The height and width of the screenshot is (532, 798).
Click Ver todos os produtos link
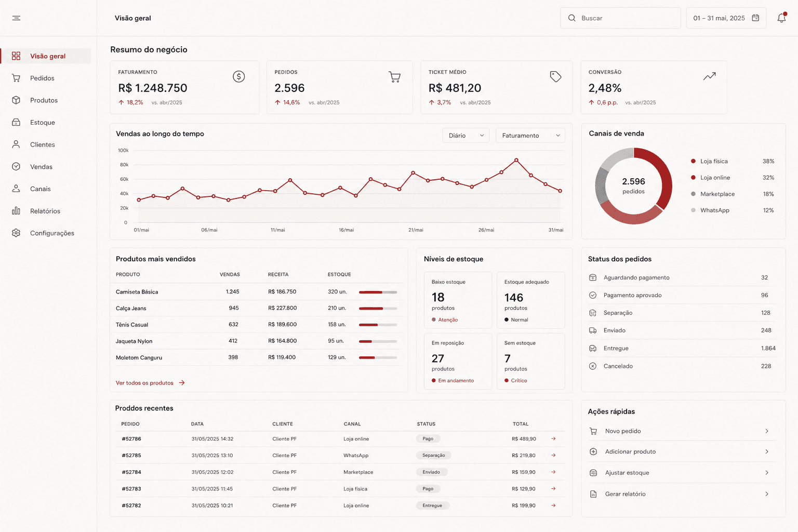(x=150, y=383)
